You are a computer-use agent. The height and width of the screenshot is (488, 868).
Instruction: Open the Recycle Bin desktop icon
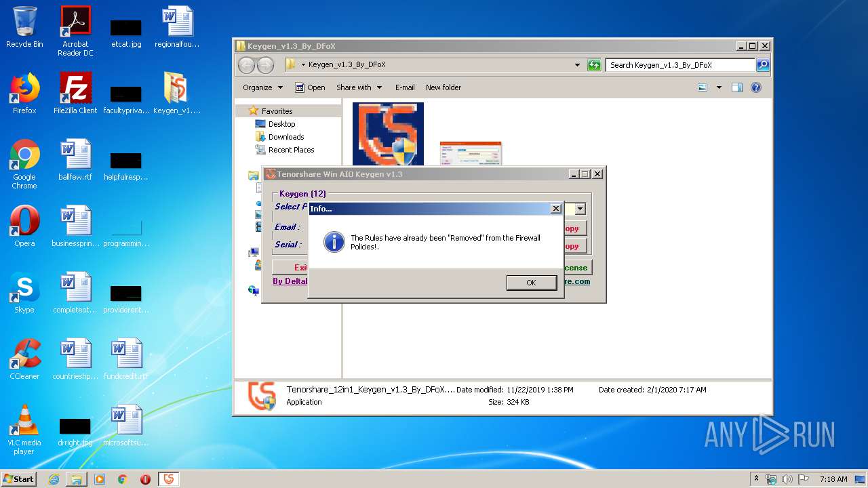click(x=24, y=27)
